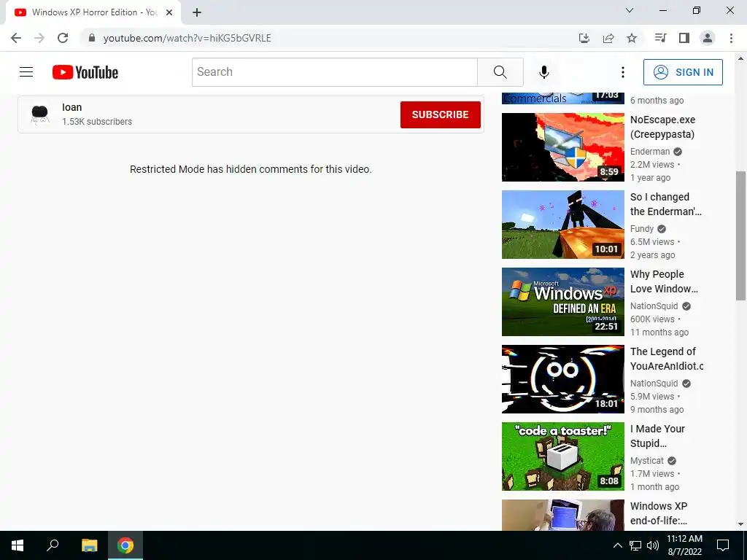Share this page icon
This screenshot has height=560, width=747.
tap(608, 38)
